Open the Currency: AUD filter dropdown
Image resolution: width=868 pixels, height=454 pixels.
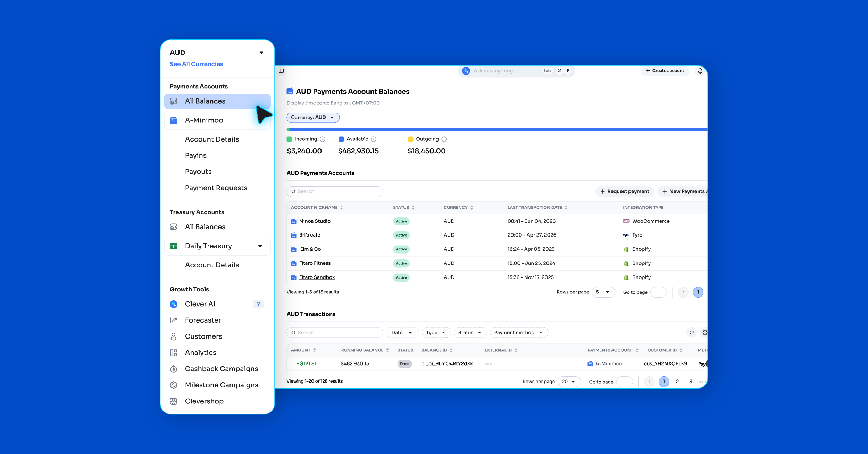(x=313, y=118)
